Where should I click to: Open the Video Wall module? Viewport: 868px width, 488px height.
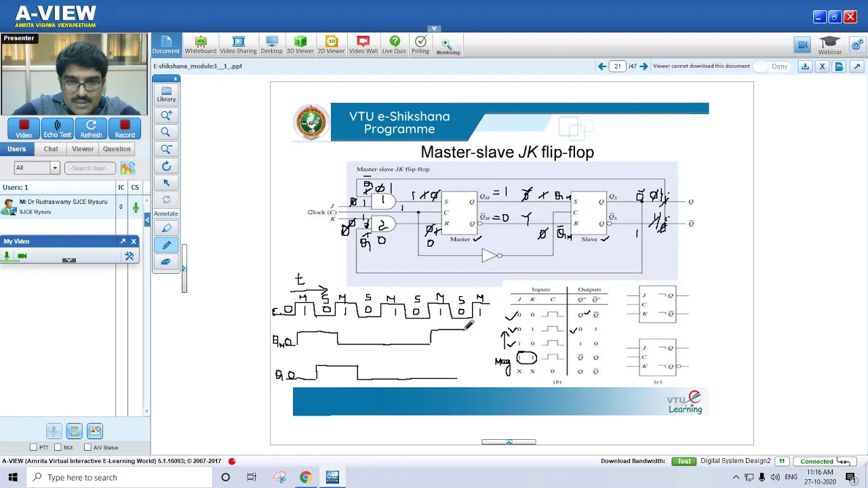(363, 45)
